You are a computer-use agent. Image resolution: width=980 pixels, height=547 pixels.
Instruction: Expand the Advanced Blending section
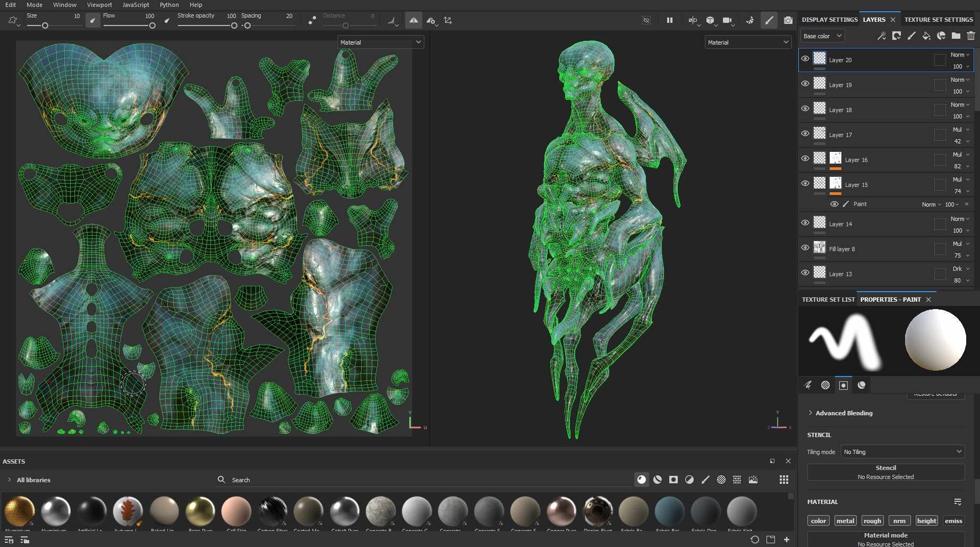(x=840, y=413)
